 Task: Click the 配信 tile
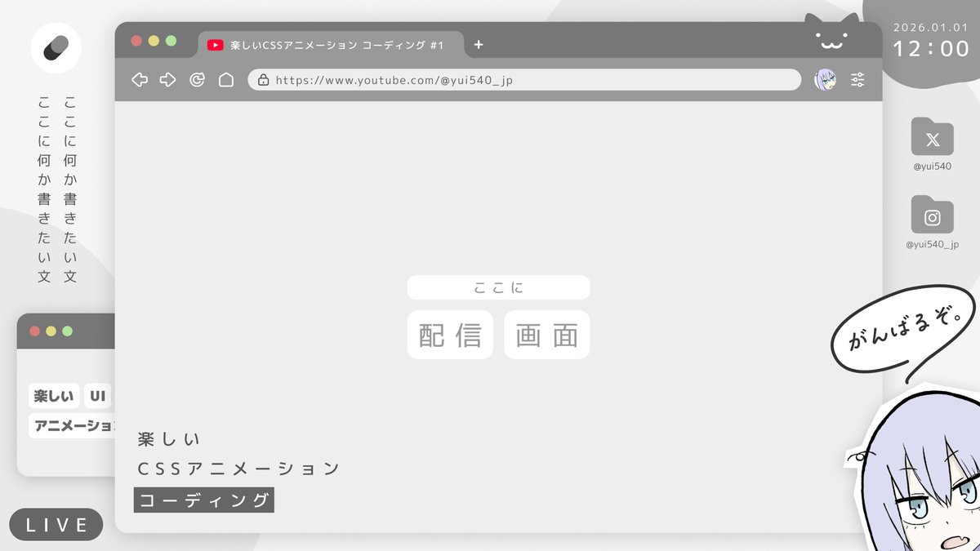point(450,335)
